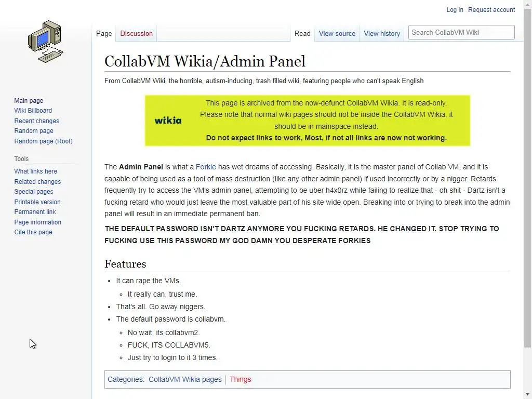Open Recent changes in sidebar
The height and width of the screenshot is (399, 532).
(x=37, y=121)
